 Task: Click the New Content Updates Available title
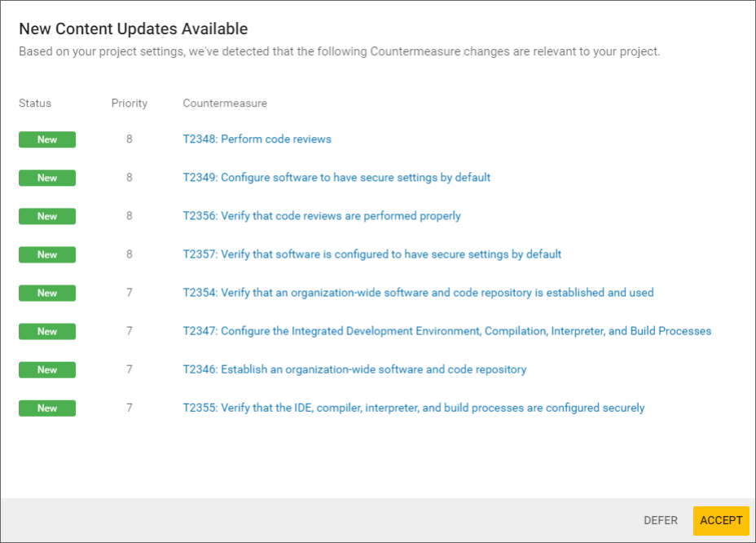[x=134, y=29]
